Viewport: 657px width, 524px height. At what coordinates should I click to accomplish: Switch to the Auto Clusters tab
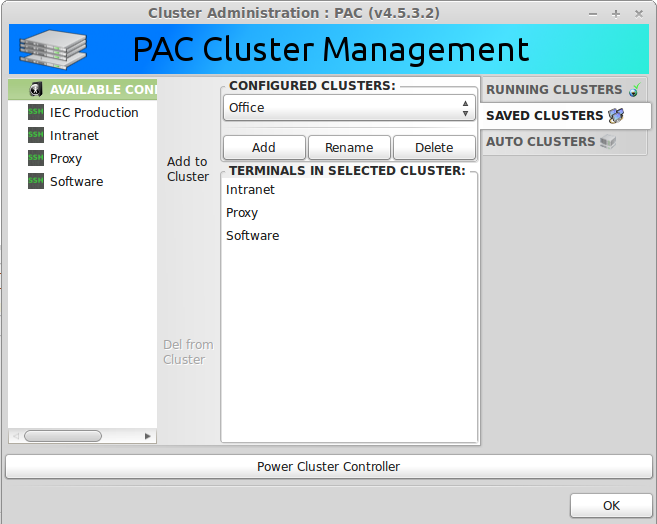coord(564,142)
